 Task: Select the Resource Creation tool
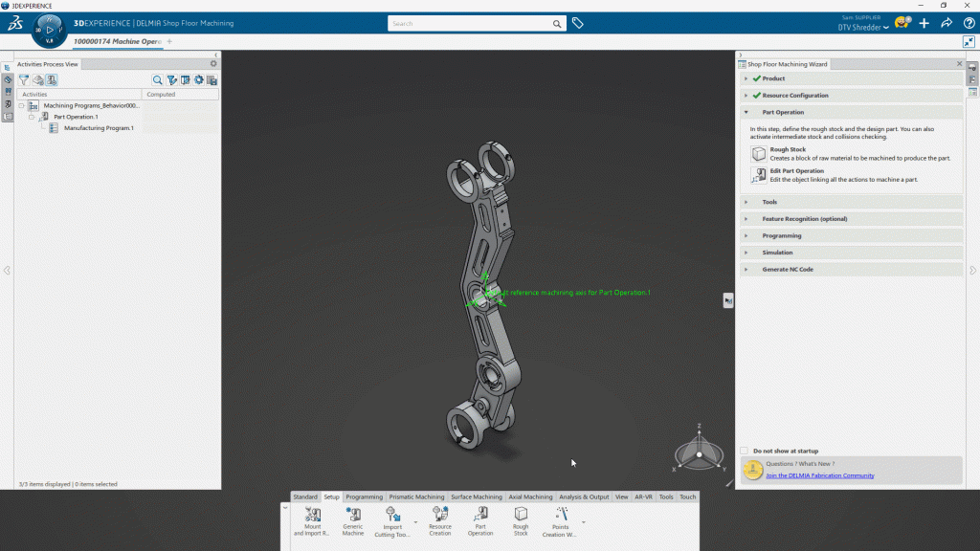tap(440, 515)
